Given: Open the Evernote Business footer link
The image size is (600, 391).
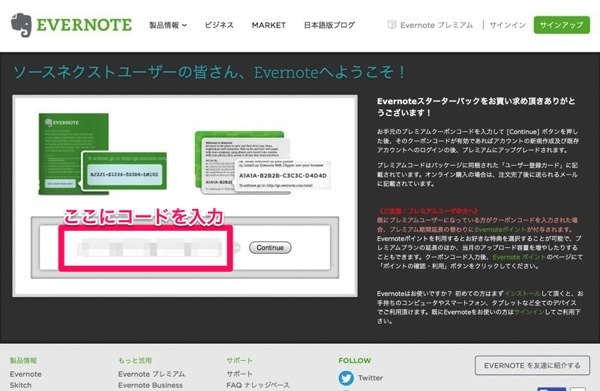Looking at the screenshot, I should pos(150,385).
